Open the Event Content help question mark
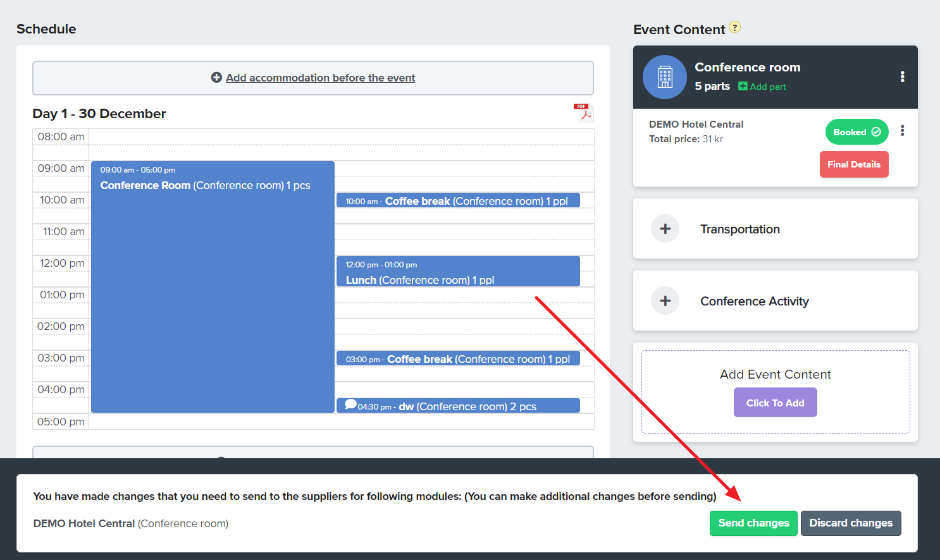940x560 pixels. tap(734, 27)
